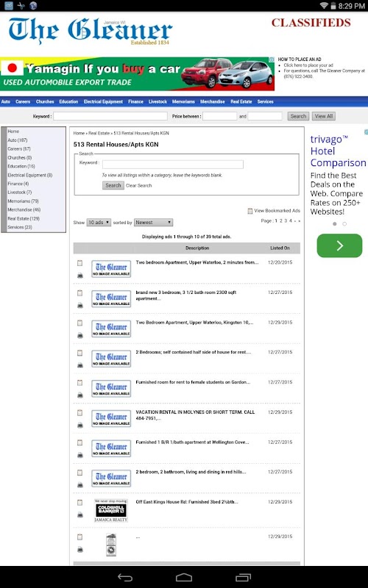The width and height of the screenshot is (368, 588).
Task: Select second dot on trivago ad carousel
Action: 344,224
